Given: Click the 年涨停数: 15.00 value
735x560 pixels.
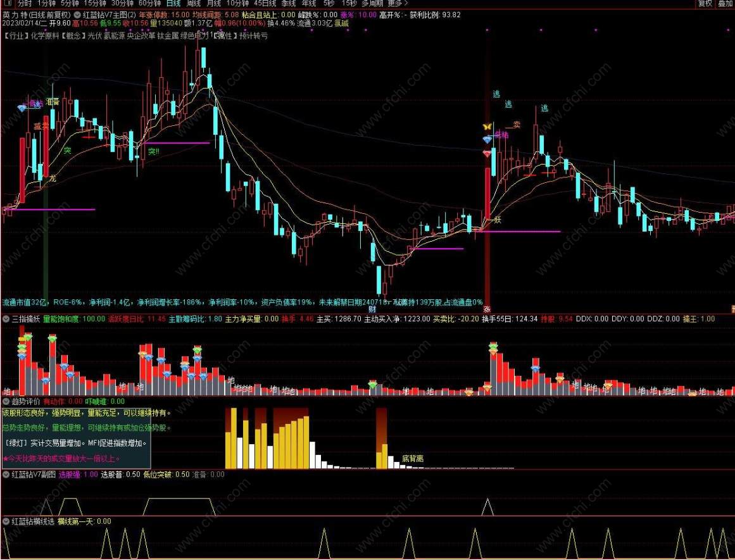Looking at the screenshot, I should click(164, 15).
